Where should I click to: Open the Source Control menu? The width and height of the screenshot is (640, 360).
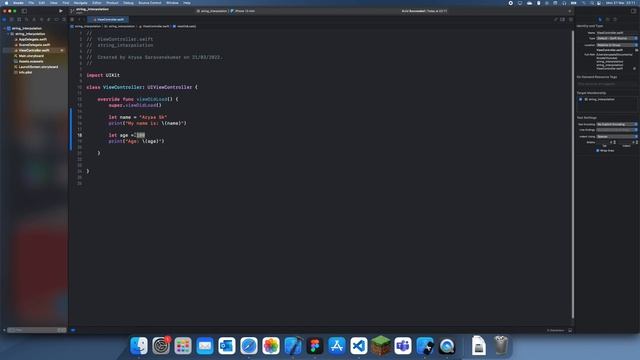point(150,3)
